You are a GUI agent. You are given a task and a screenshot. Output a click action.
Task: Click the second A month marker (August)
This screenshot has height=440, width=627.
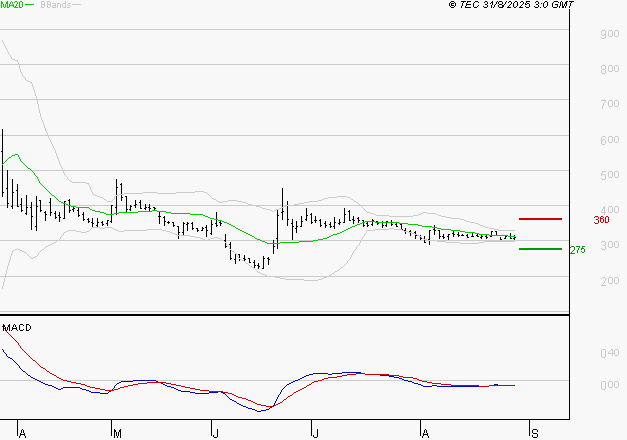(425, 434)
